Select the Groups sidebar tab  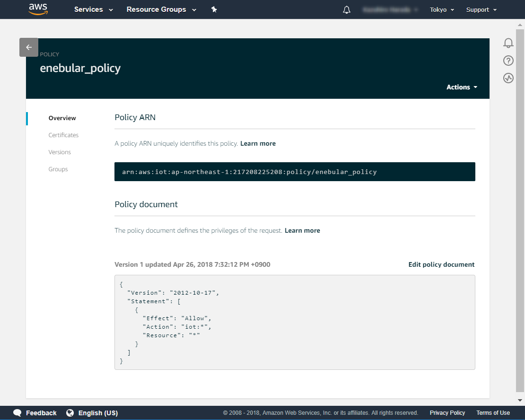58,169
